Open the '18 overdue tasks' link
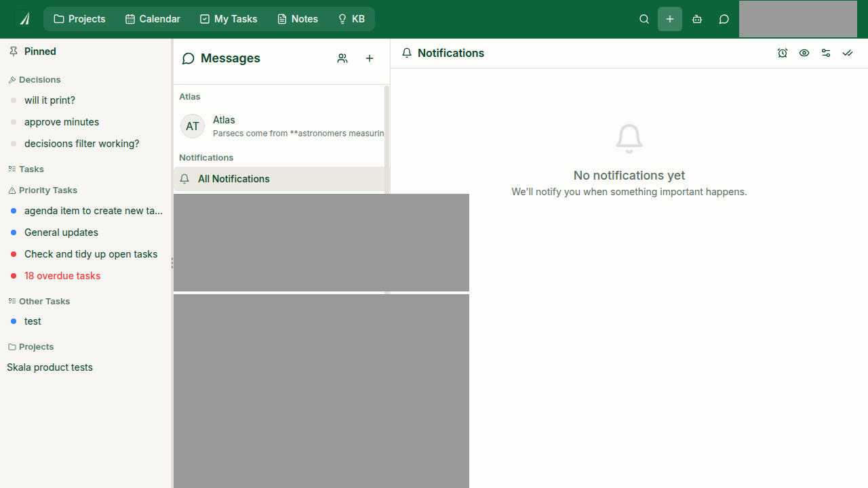868x488 pixels. (62, 276)
